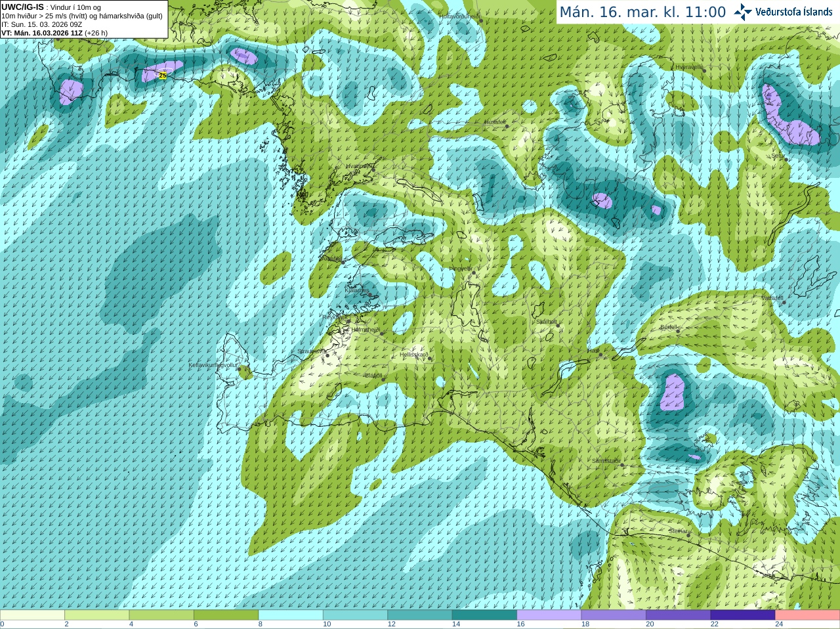Click the yellow 25 gust label
The image size is (840, 629).
[163, 76]
